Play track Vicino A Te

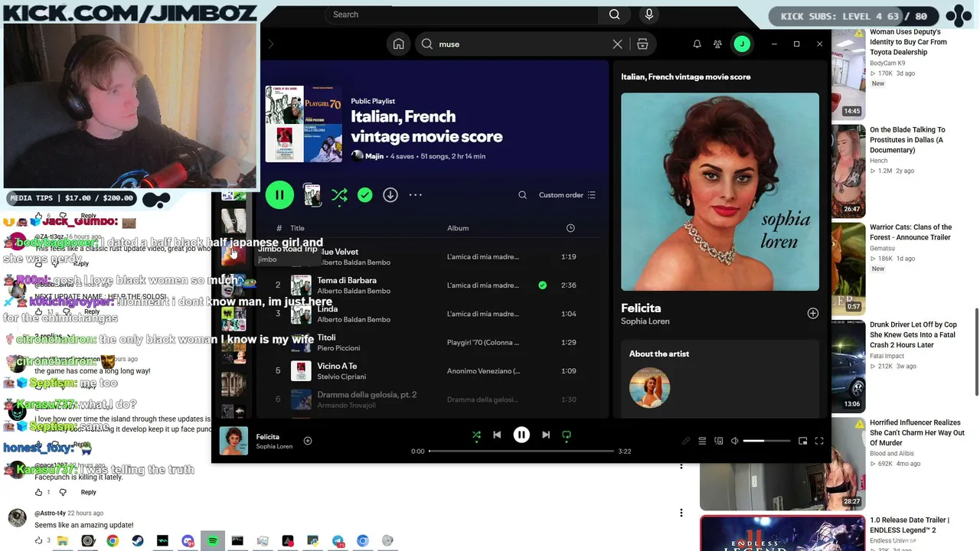point(337,366)
